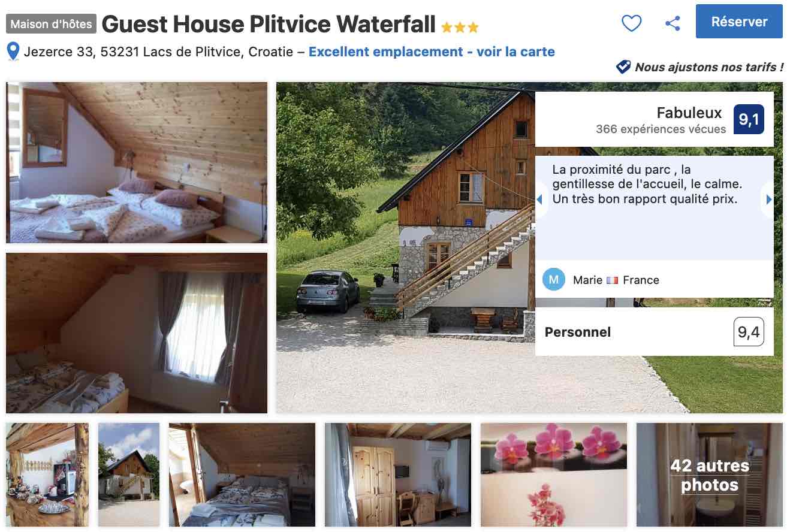
Task: Show next review with right arrow
Action: pos(768,199)
